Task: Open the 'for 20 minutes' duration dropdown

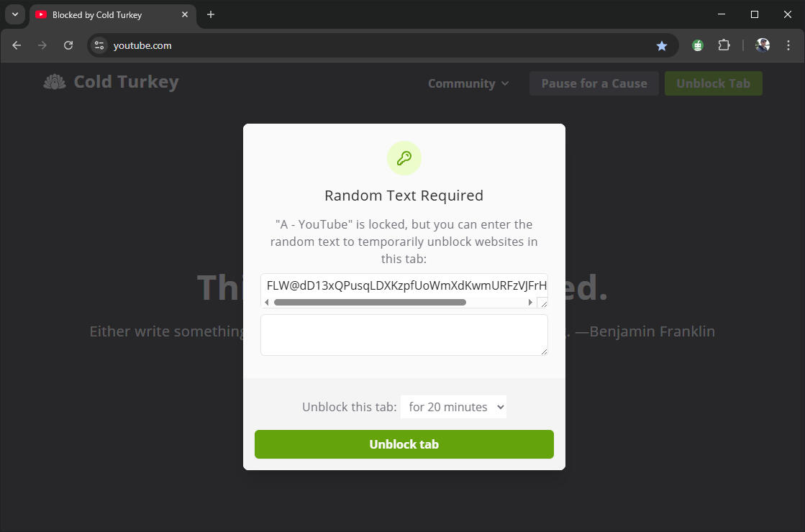Action: [x=453, y=407]
